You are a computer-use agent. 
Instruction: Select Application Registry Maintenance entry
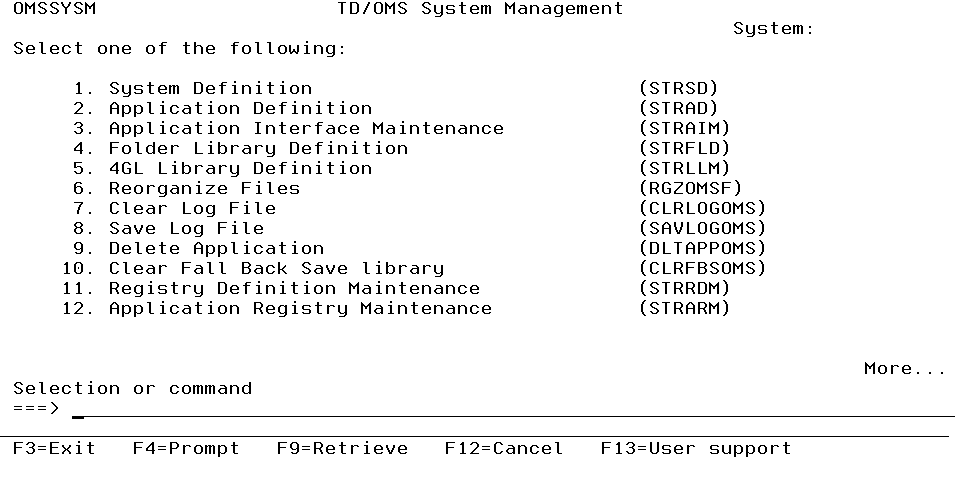click(300, 308)
